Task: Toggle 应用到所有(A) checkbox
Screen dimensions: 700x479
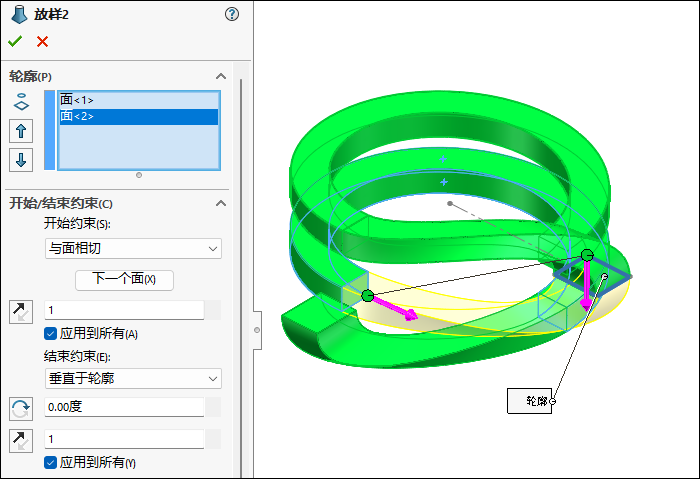Action: tap(50, 333)
